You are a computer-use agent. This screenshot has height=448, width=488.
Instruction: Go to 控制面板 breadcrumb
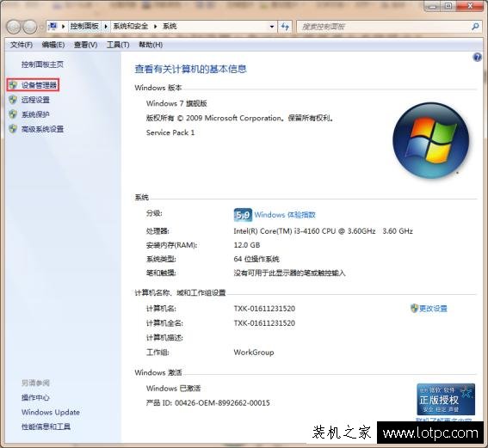pos(84,27)
